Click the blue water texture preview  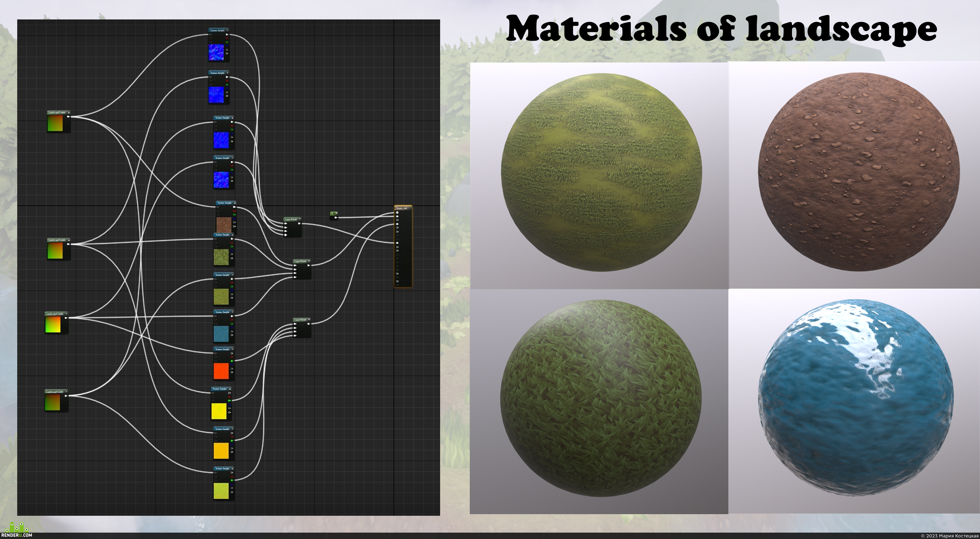[x=221, y=334]
